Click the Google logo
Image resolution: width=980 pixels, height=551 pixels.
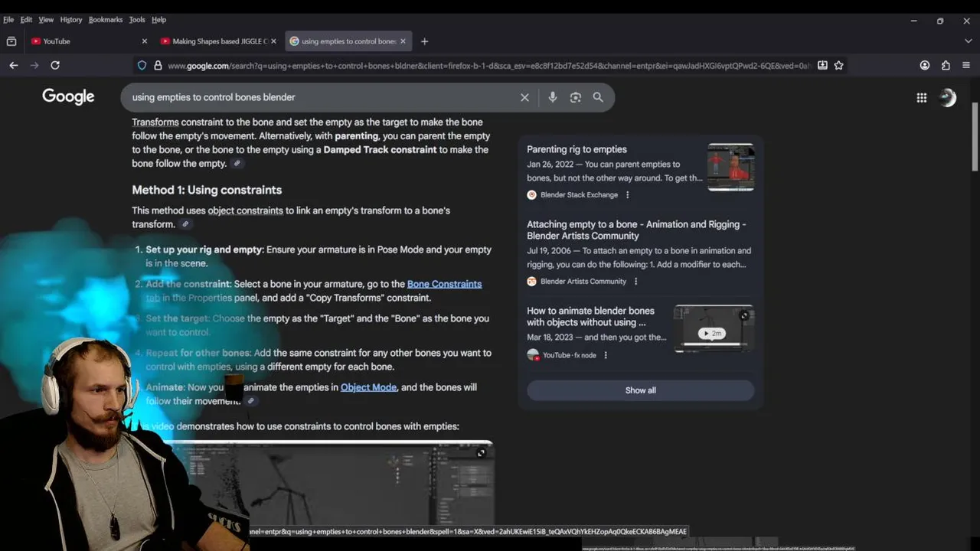click(x=68, y=96)
